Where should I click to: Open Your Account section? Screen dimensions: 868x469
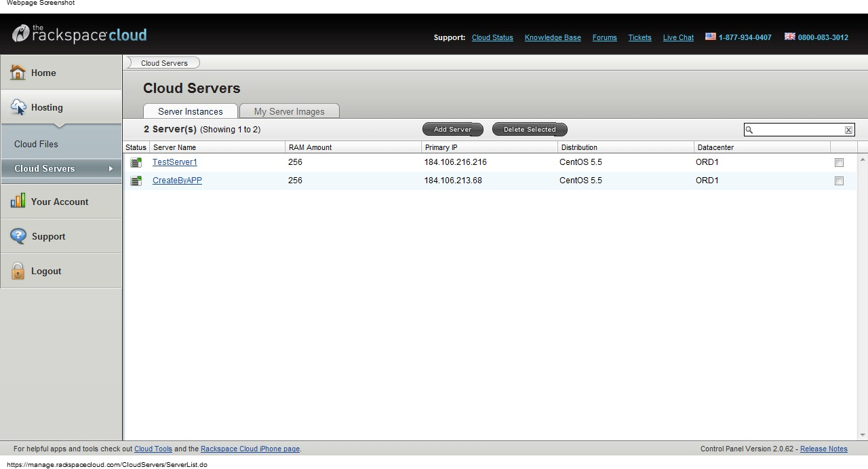click(61, 202)
